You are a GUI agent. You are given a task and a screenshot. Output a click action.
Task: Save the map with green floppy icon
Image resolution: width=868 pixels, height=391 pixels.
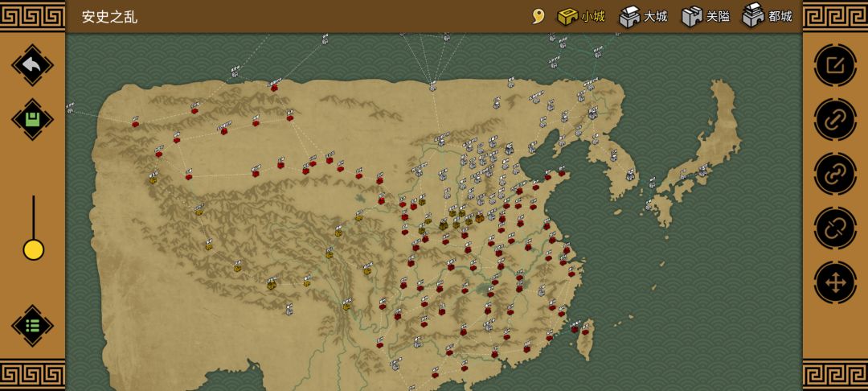pos(32,119)
